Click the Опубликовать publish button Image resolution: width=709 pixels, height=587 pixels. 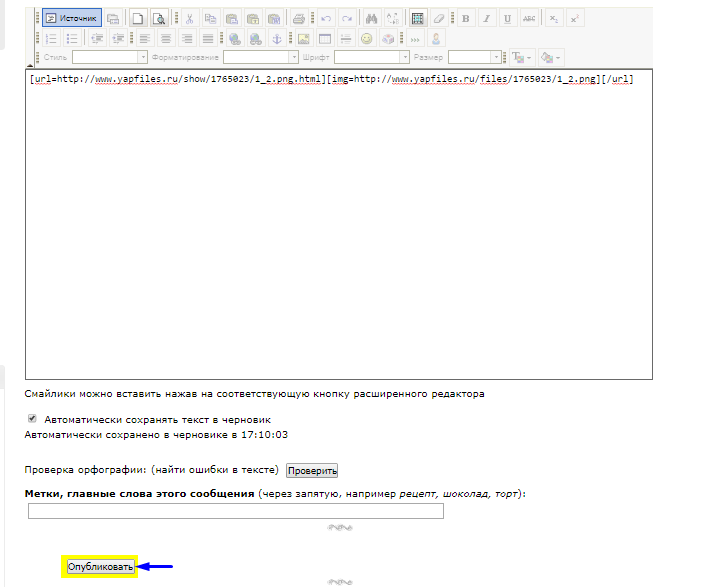tap(100, 567)
